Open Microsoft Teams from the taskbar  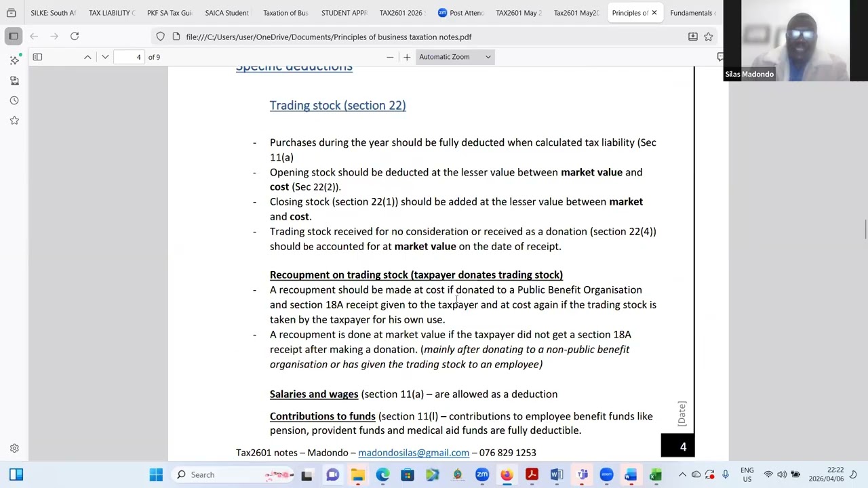582,474
